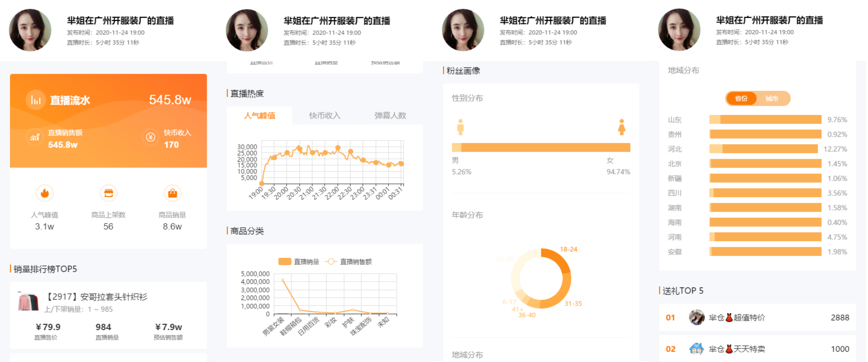
Task: Click the female figure icon in 性别分布
Action: click(x=622, y=127)
